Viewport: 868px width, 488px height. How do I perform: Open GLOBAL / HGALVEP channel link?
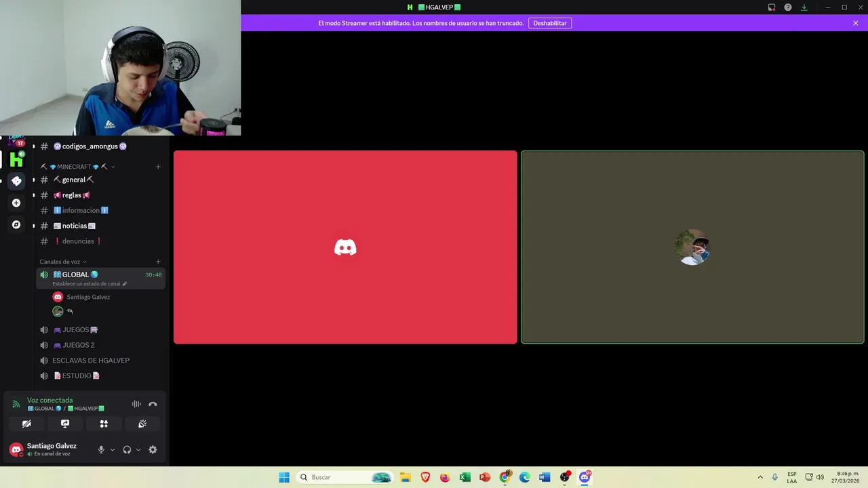click(66, 409)
